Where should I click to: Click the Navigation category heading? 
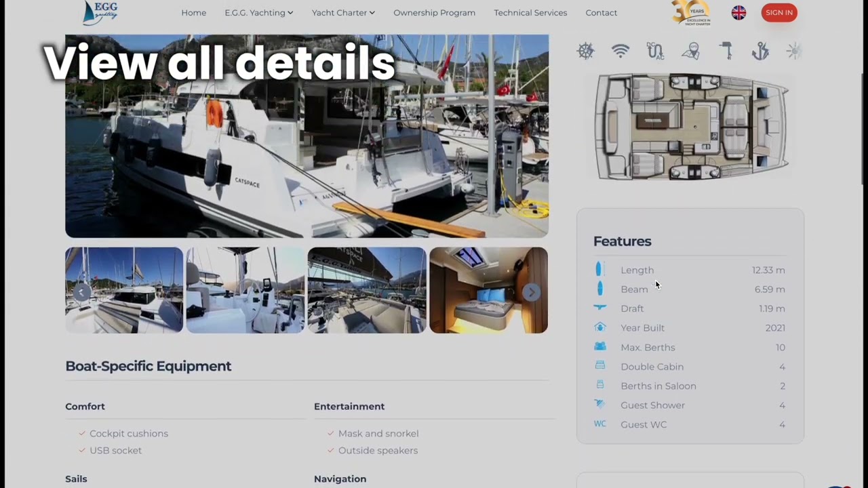340,479
